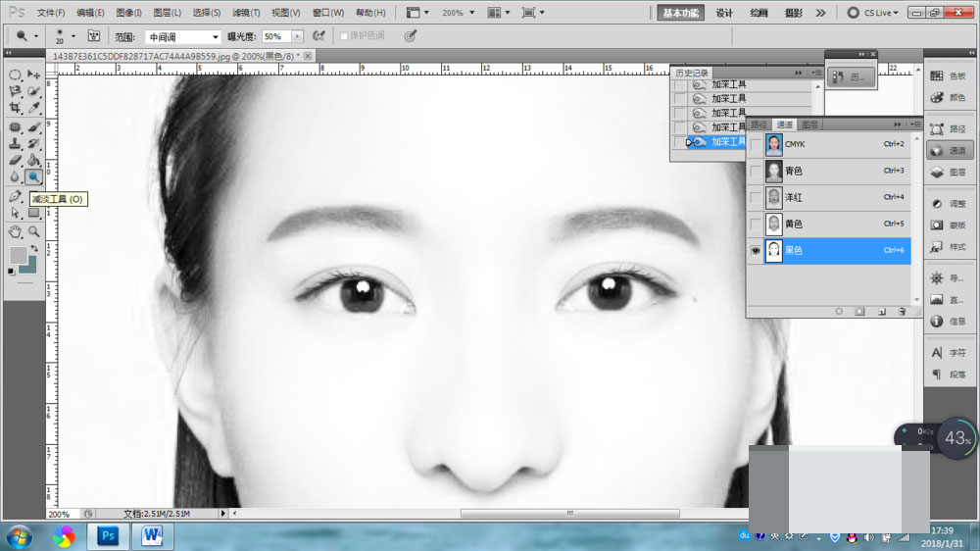Hide the 黑色 channel visibility eye
This screenshot has height=551, width=980.
(x=756, y=250)
